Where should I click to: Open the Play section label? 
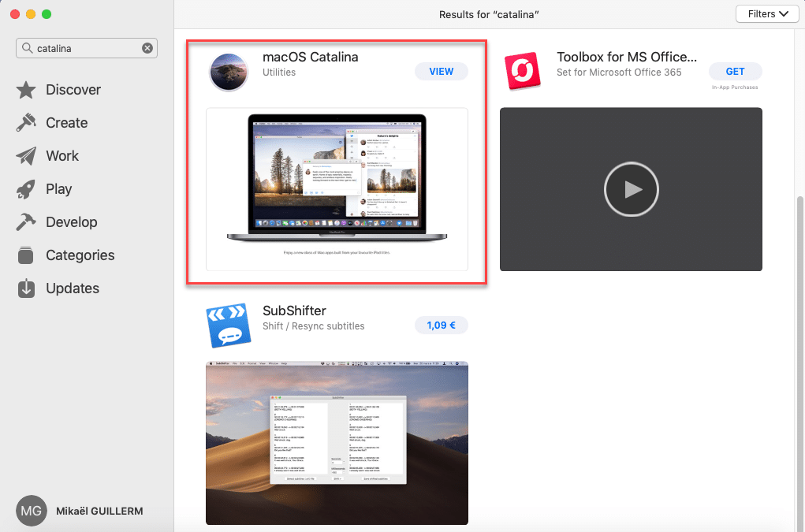(x=58, y=189)
